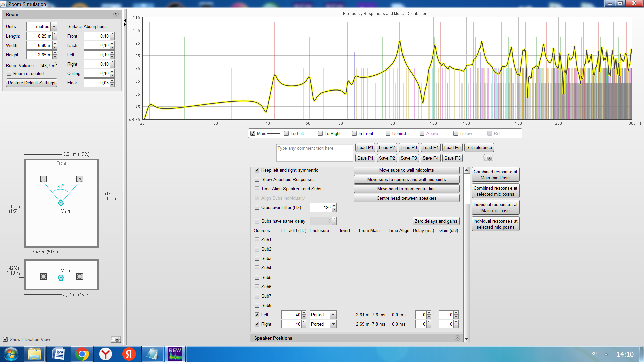Open Yandex Я icon on taskbar
Image resolution: width=644 pixels, height=362 pixels.
click(129, 354)
